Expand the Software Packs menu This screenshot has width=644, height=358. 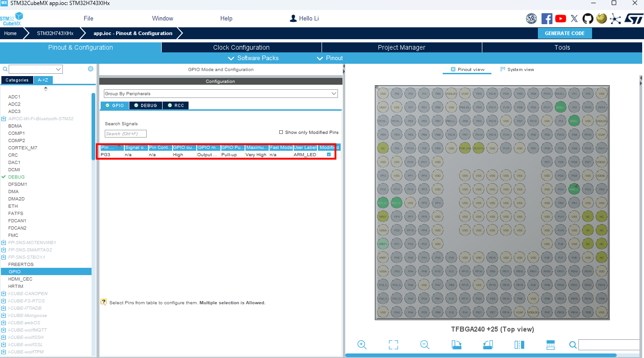point(253,58)
